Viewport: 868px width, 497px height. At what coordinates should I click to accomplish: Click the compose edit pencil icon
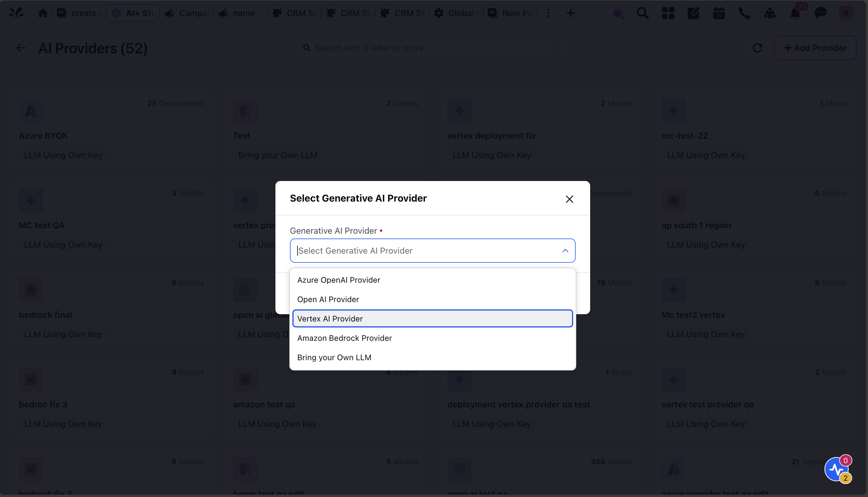coord(693,13)
